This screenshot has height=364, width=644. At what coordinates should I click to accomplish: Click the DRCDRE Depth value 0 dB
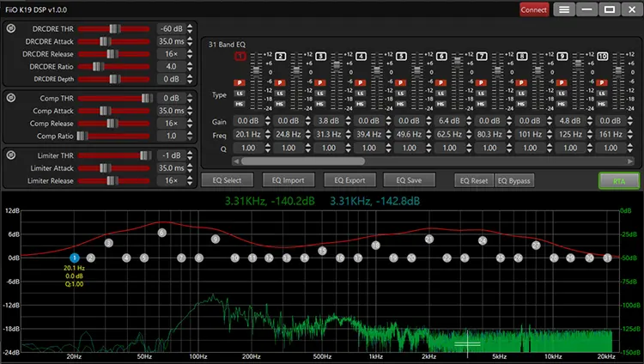(x=171, y=79)
